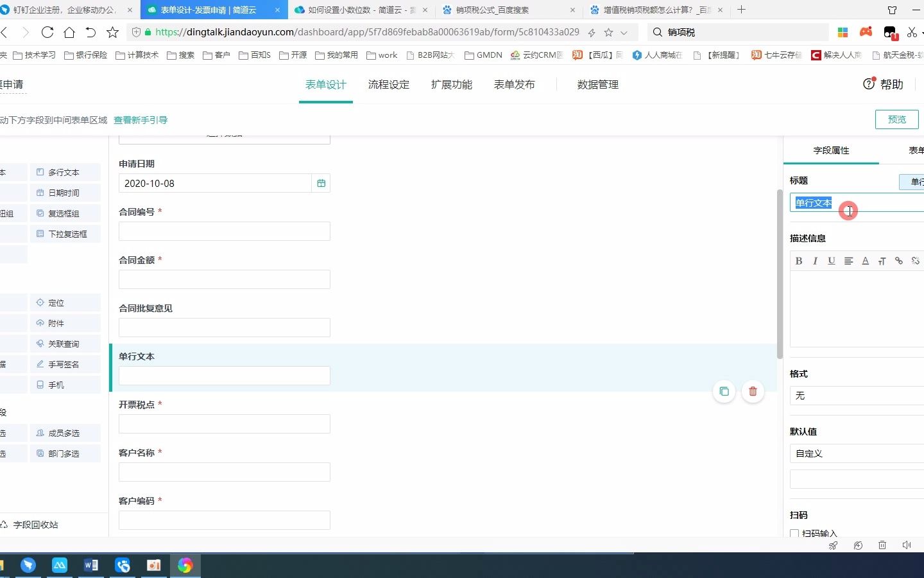Select the 字段属性 panel tab

(x=831, y=150)
